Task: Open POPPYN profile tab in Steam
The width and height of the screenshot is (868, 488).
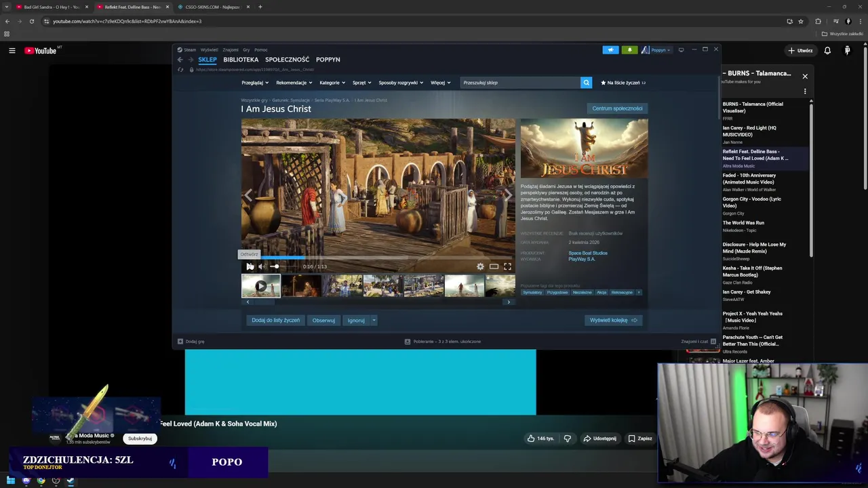Action: [328, 60]
